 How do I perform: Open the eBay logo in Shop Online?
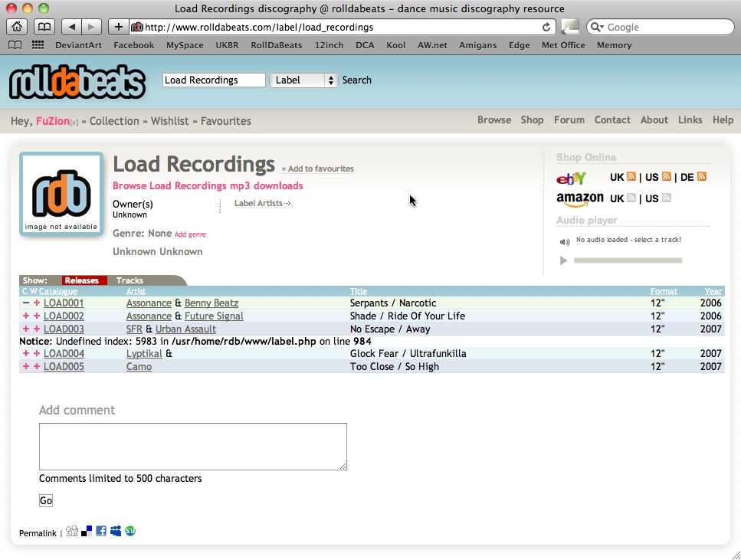tap(572, 178)
